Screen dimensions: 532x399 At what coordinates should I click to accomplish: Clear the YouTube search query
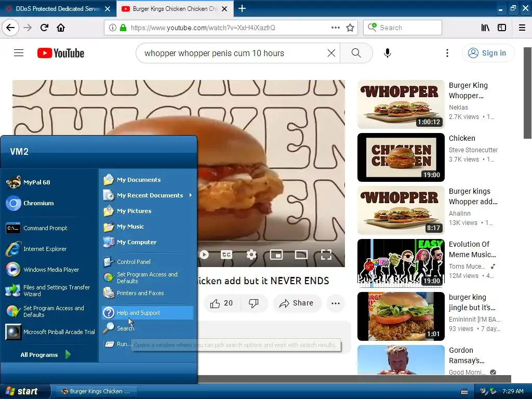click(331, 53)
